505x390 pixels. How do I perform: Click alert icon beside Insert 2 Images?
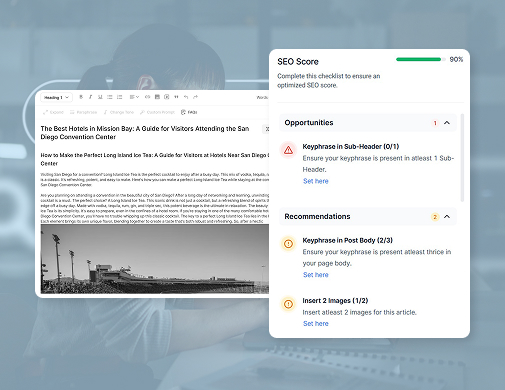coord(288,304)
